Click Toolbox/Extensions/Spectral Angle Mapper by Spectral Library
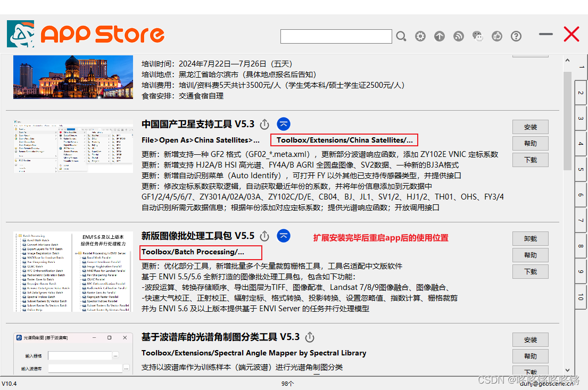588x390 pixels. point(254,353)
